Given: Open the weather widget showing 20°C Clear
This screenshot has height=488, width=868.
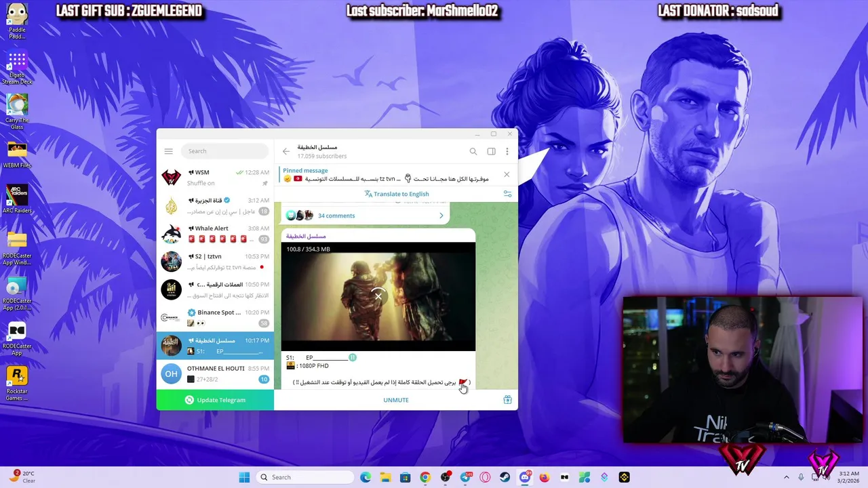Looking at the screenshot, I should pos(22,477).
